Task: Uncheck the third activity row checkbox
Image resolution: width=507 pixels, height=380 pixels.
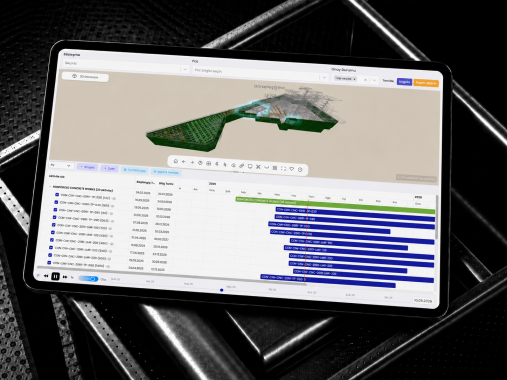Action: click(x=55, y=210)
